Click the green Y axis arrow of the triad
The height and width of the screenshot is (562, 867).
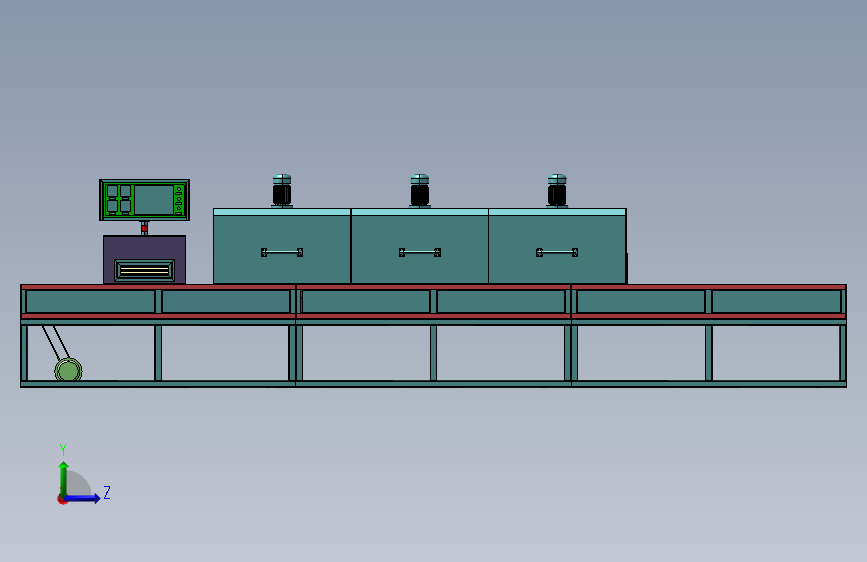pos(64,479)
